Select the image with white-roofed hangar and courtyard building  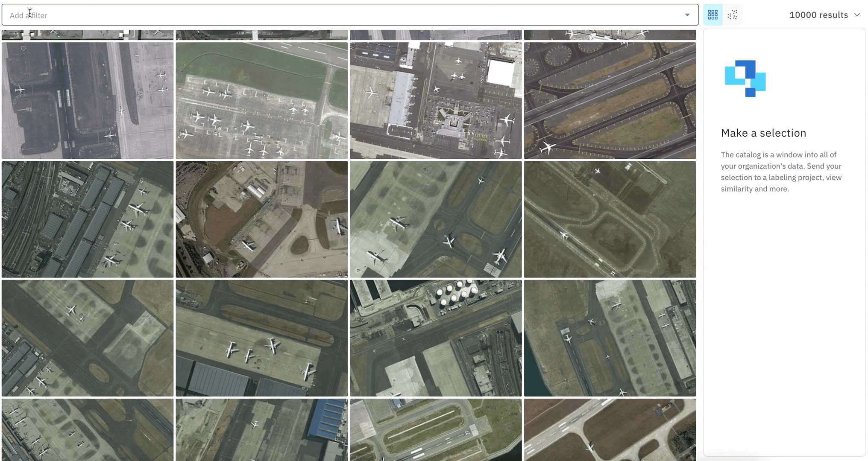coord(436,100)
